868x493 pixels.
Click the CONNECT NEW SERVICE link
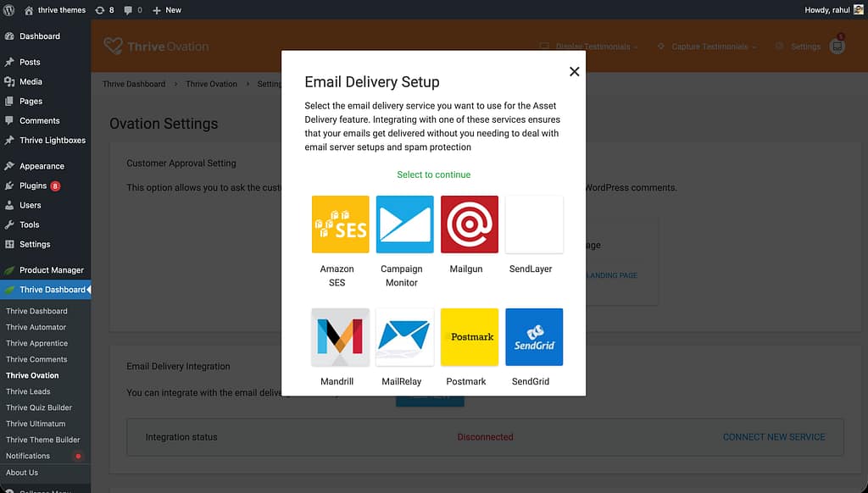(773, 437)
